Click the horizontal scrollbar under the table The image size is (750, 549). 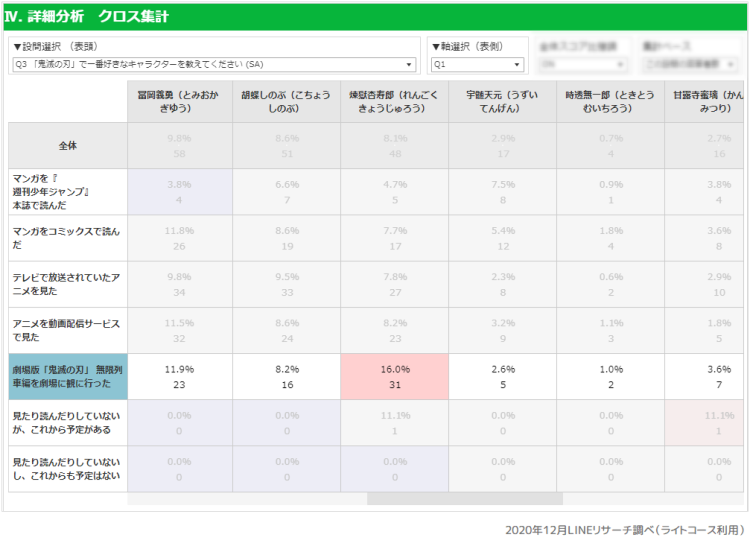[464, 498]
